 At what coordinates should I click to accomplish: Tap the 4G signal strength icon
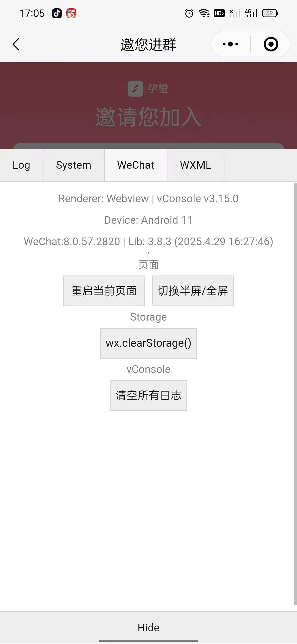251,13
